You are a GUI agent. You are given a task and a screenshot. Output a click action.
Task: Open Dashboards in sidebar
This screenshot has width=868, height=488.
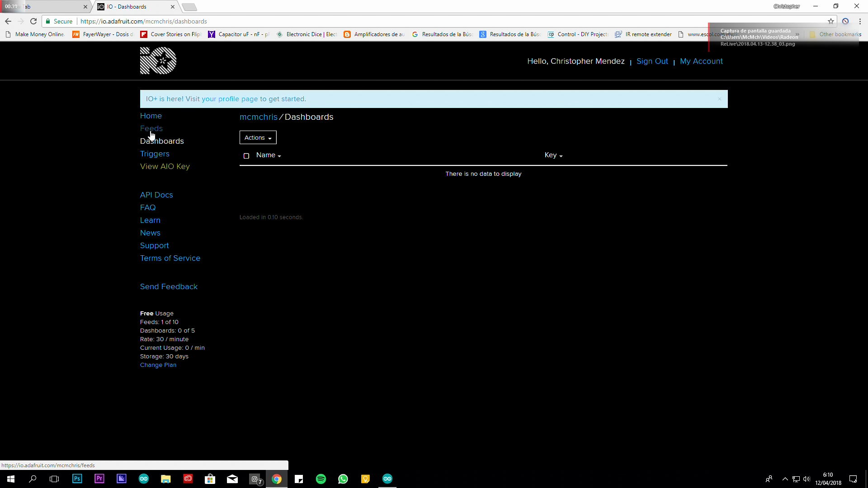coord(162,141)
